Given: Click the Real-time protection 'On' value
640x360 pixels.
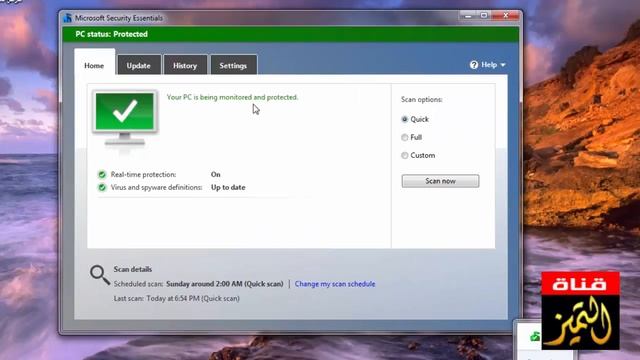Looking at the screenshot, I should (x=216, y=174).
